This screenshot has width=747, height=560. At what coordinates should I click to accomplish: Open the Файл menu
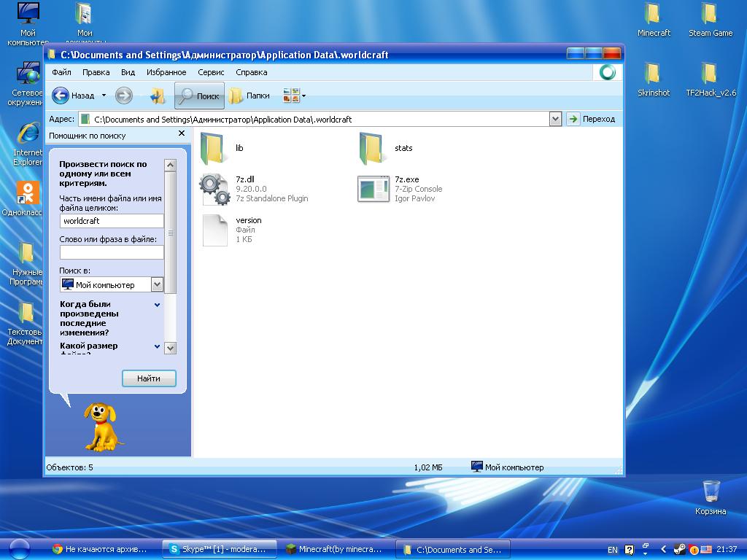coord(61,72)
